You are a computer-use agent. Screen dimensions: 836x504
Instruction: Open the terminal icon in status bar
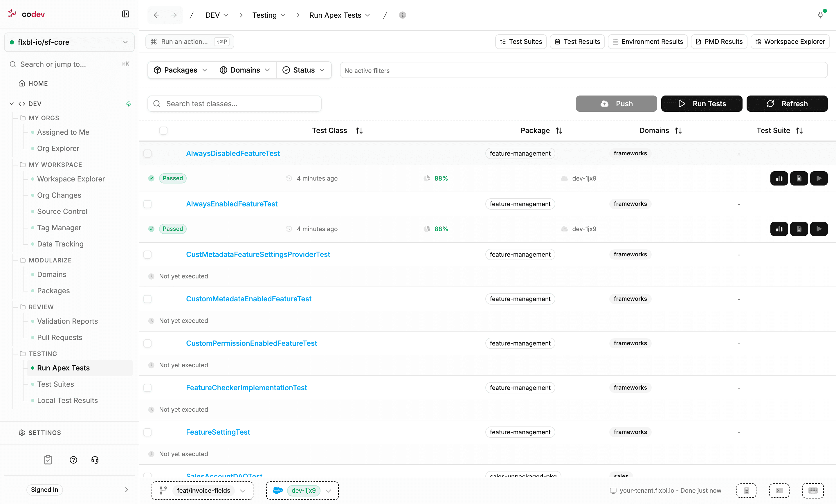tap(779, 490)
